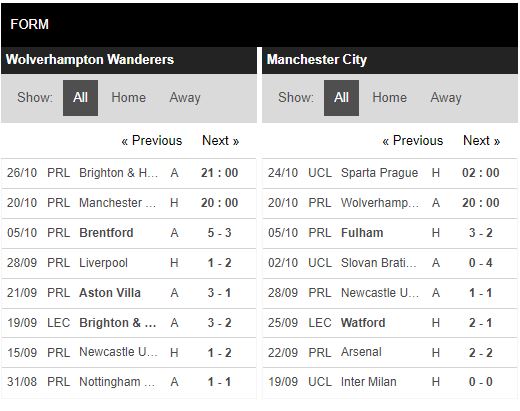Show only Away matches for Wolverhampton Wanderers
This screenshot has width=520, height=411.
185,98
